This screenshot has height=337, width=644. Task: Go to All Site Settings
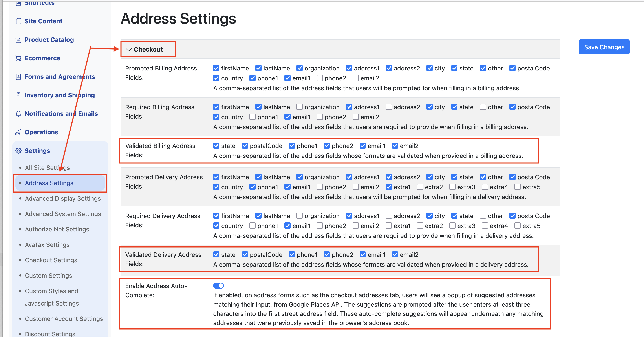47,168
